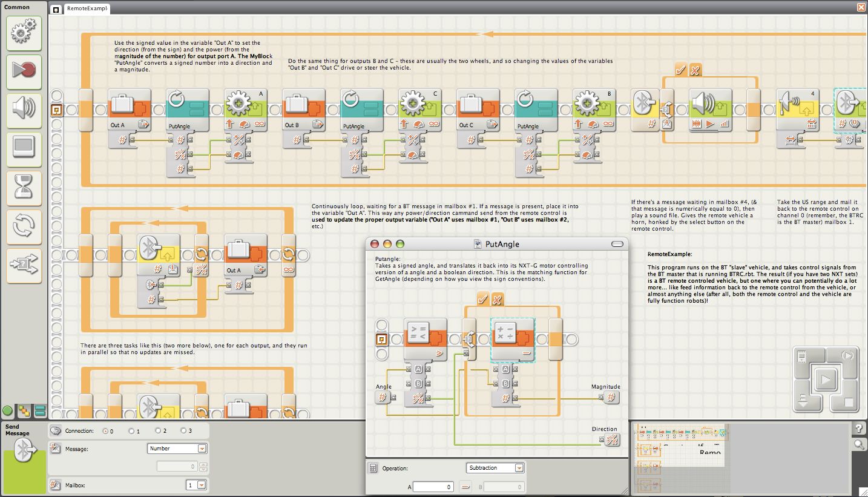Screen dimensions: 868x497
Task: Open the help question mark icon
Action: pyautogui.click(x=860, y=429)
